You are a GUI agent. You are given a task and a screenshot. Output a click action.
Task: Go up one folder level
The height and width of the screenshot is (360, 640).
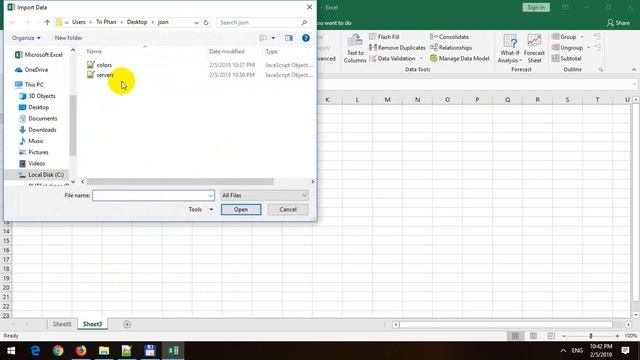pyautogui.click(x=47, y=22)
